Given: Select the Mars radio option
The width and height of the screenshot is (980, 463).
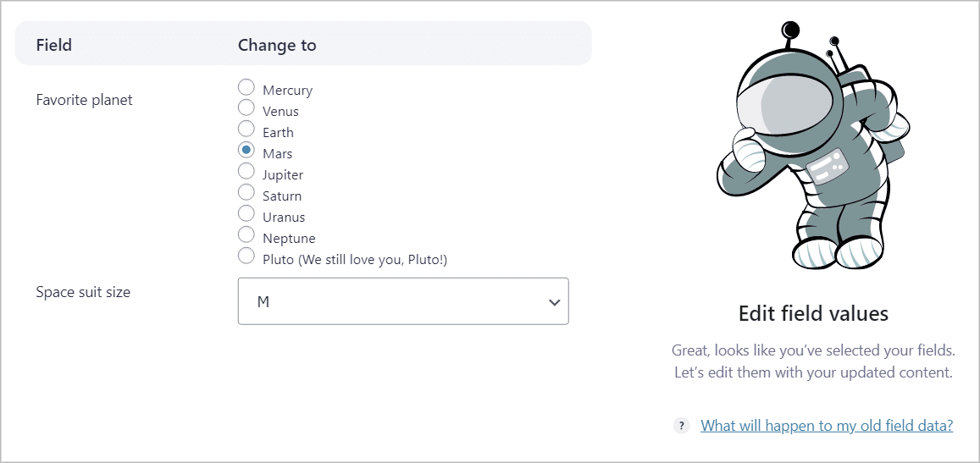Looking at the screenshot, I should (246, 150).
